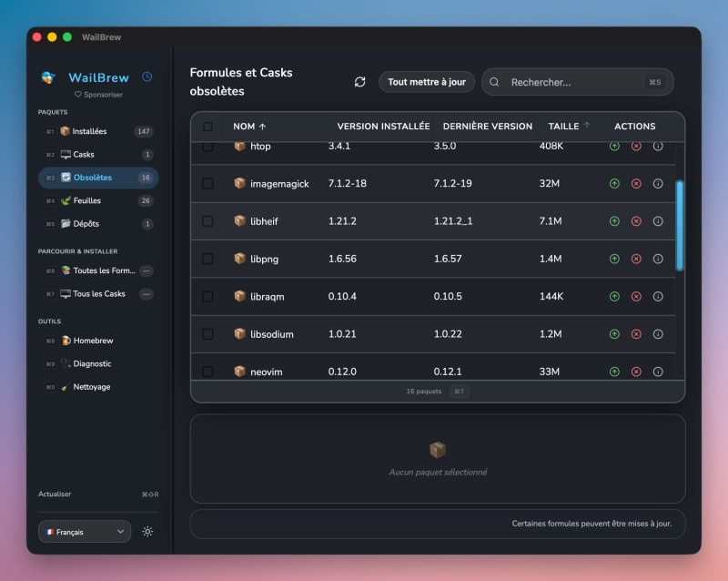Show info for imagemagick
This screenshot has height=581, width=728.
(658, 184)
